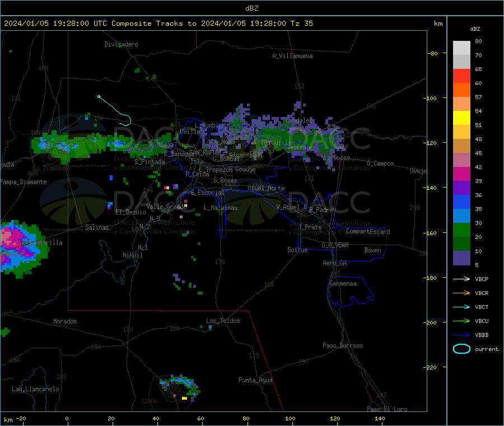Screen dimensions: 504x426
Task: Click the white VBCP arrow legend icon
Action: tap(461, 279)
